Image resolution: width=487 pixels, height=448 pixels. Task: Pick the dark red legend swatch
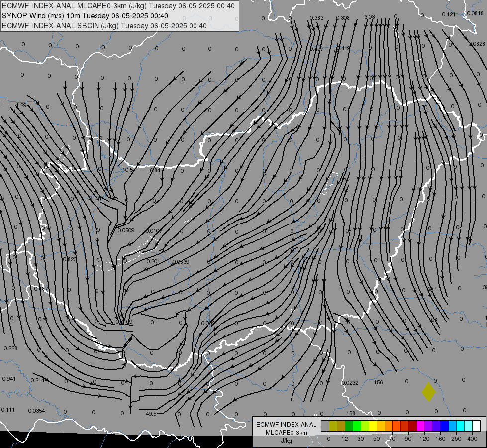point(412,426)
